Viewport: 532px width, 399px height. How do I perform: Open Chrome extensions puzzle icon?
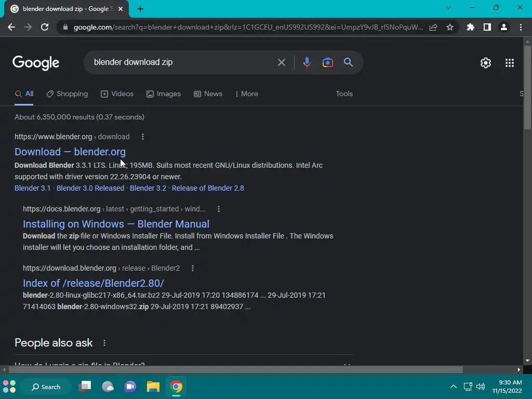coord(471,27)
